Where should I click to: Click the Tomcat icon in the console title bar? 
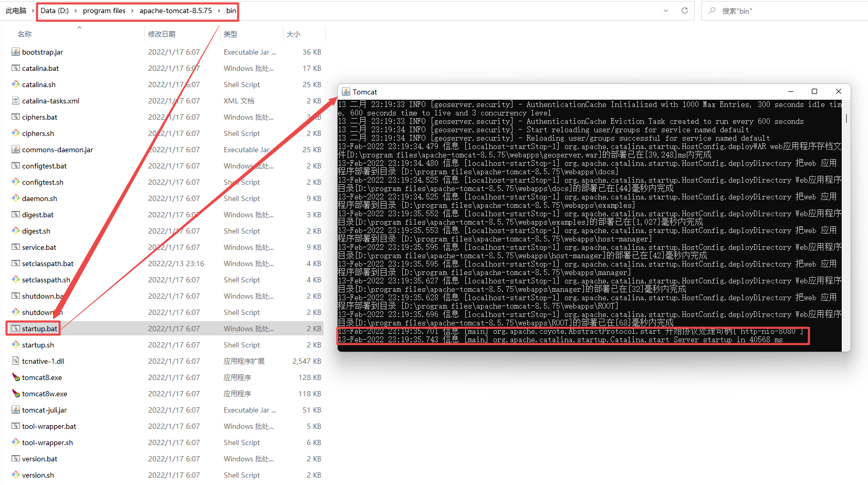pos(346,91)
